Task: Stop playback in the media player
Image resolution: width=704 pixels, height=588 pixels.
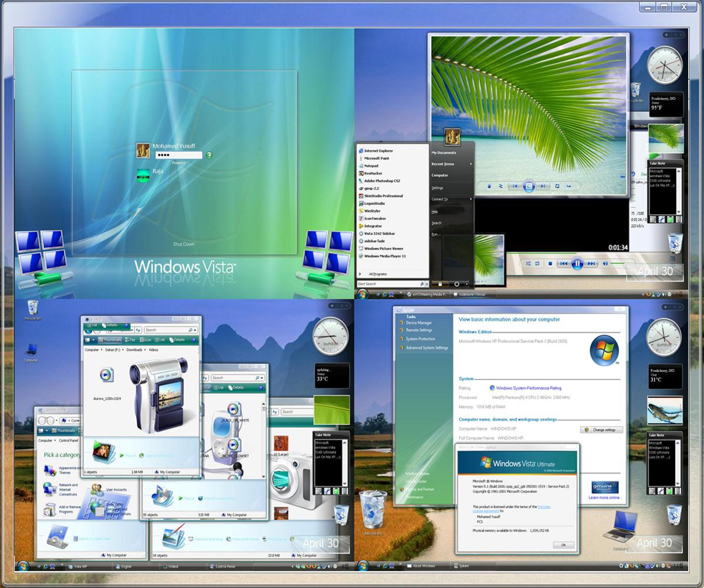Action: (550, 264)
